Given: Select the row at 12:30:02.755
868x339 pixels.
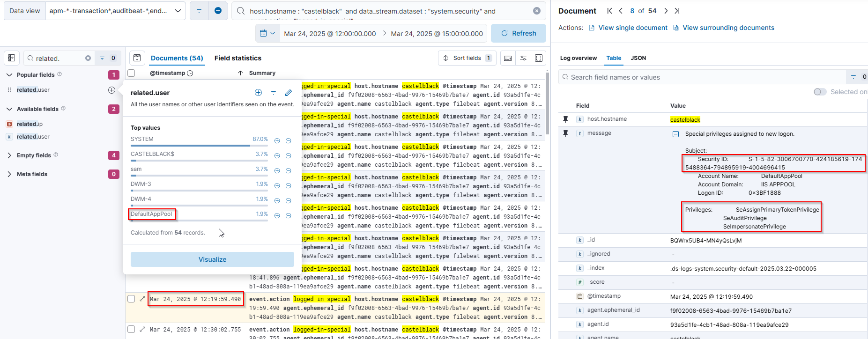Looking at the screenshot, I should point(131,329).
